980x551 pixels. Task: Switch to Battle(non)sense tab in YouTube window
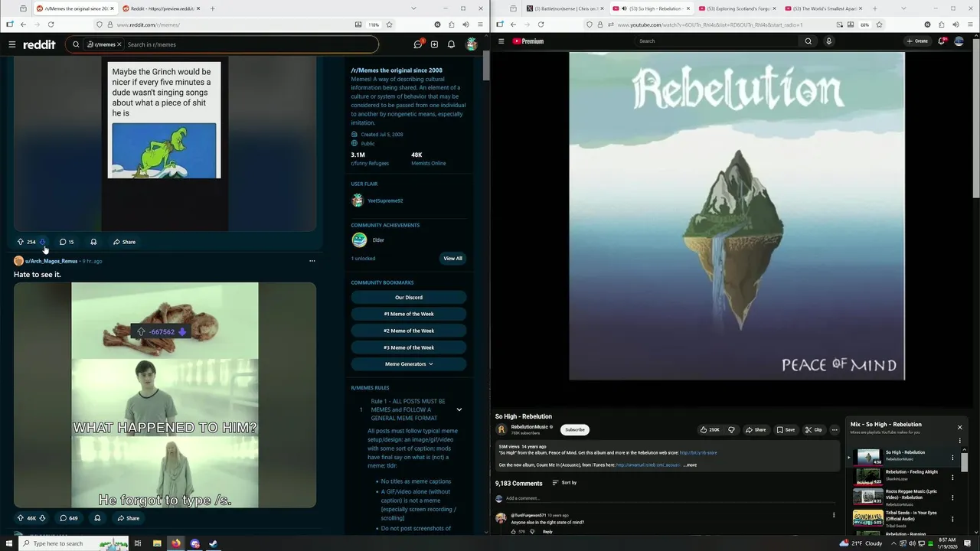point(564,8)
